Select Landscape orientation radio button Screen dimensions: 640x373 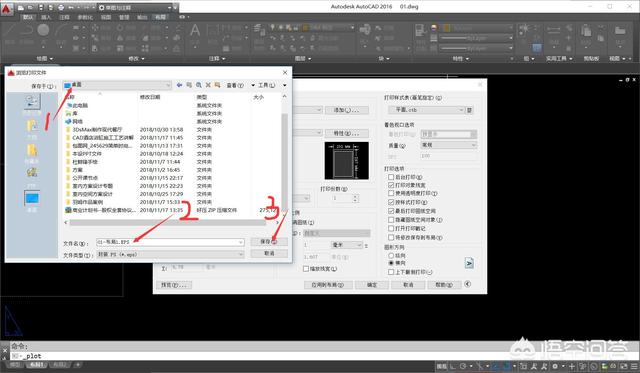tap(391, 263)
